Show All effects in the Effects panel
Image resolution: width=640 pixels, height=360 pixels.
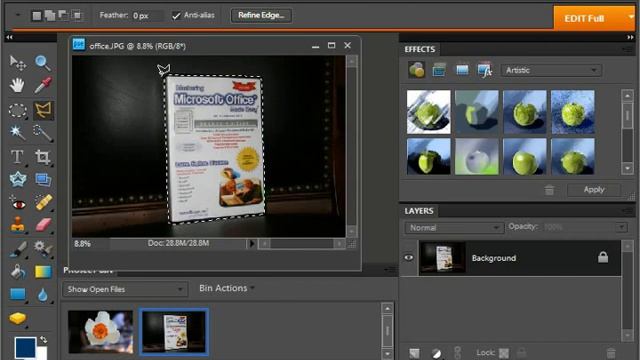(484, 71)
